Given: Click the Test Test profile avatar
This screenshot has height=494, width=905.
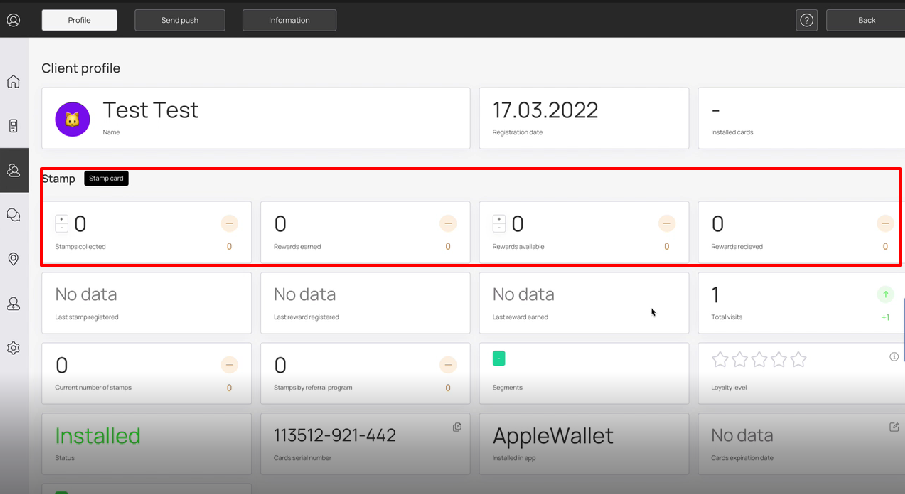Looking at the screenshot, I should tap(73, 119).
